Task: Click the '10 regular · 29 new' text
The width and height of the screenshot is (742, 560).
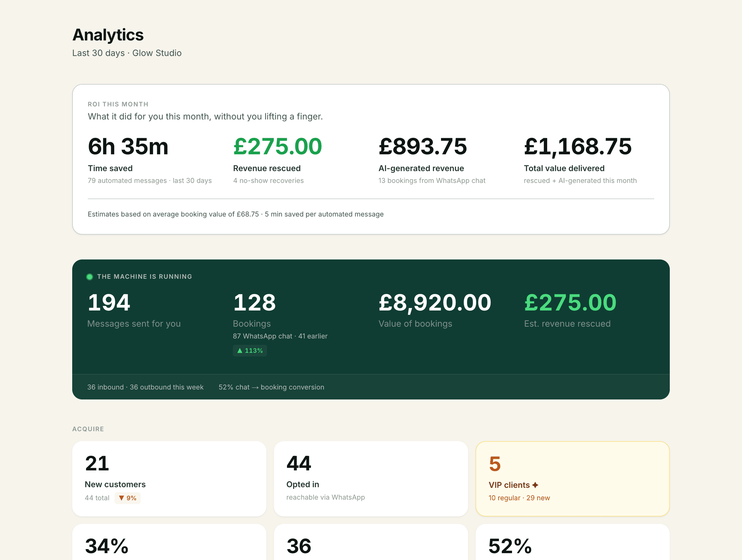Action: 519,498
